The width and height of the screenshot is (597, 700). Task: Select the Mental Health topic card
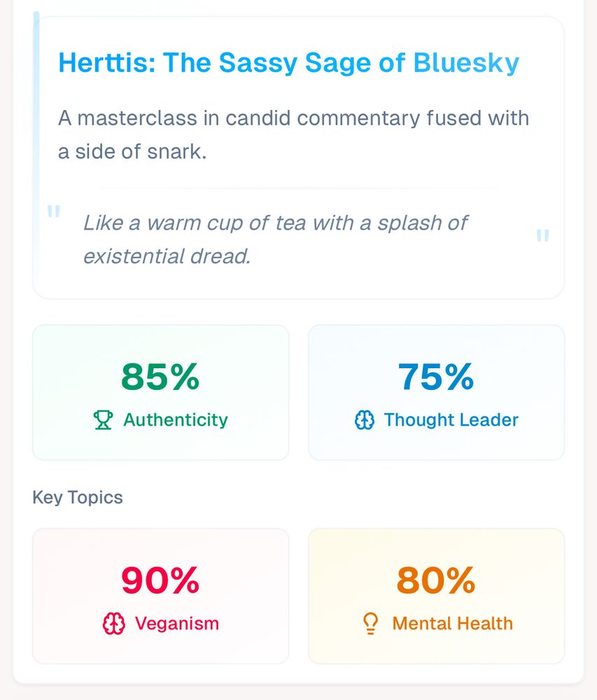pos(435,595)
